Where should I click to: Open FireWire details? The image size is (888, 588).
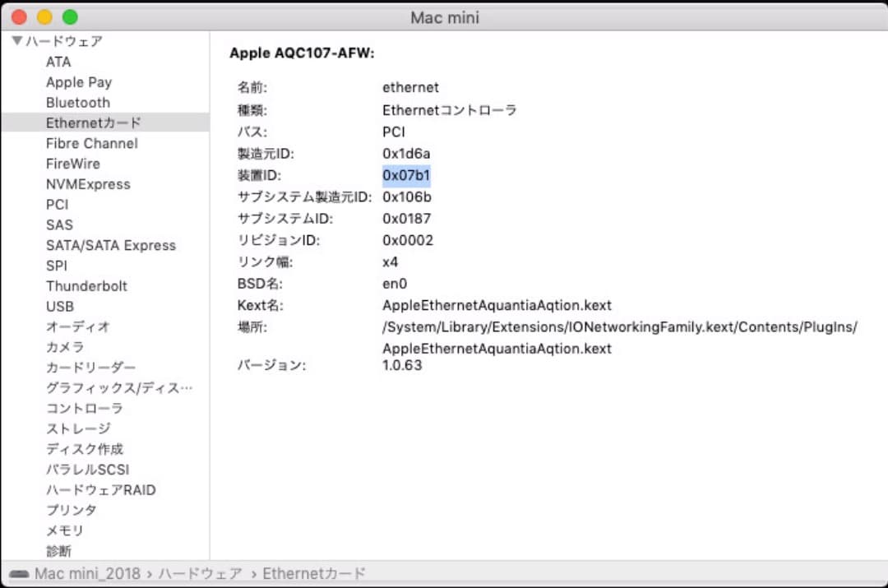click(73, 163)
